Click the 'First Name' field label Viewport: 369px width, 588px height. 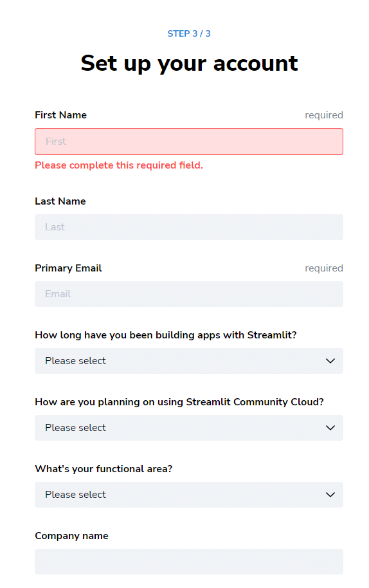click(x=60, y=115)
